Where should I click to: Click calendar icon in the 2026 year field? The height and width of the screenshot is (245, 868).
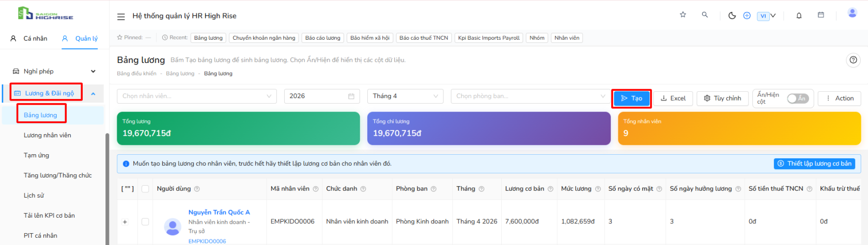click(x=351, y=96)
